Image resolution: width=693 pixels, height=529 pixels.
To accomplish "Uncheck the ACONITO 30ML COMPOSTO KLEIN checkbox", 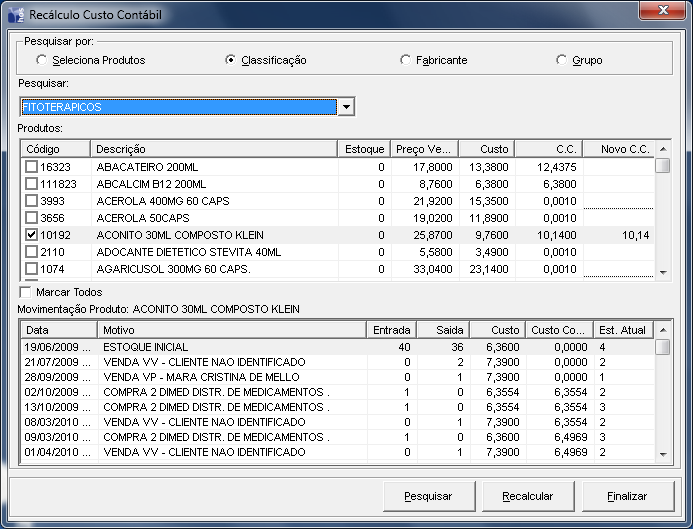I will pos(32,235).
